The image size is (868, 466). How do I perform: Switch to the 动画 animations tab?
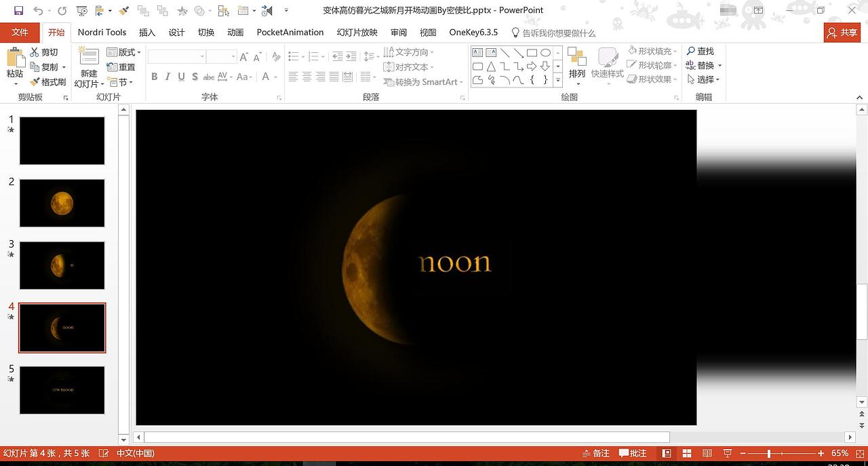[235, 33]
